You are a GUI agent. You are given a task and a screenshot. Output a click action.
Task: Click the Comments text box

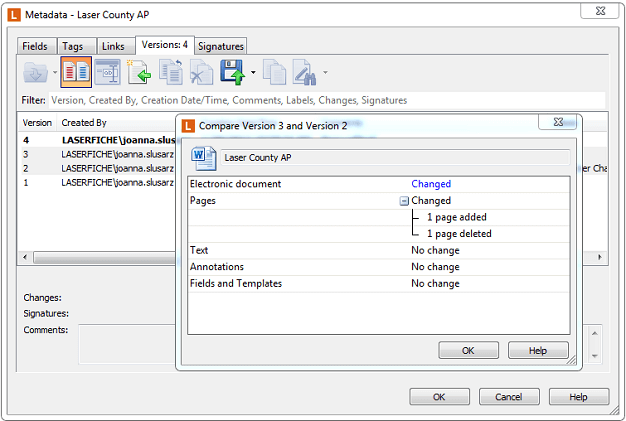pyautogui.click(x=127, y=344)
